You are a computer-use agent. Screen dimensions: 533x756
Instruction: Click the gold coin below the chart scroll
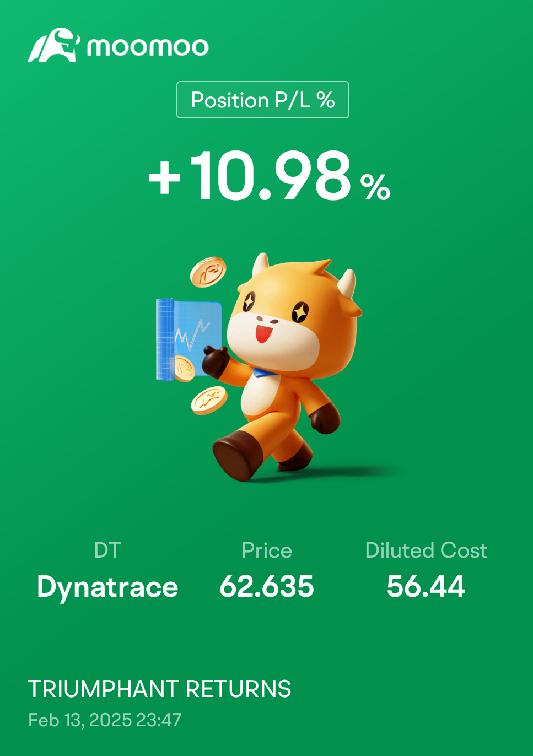click(209, 400)
